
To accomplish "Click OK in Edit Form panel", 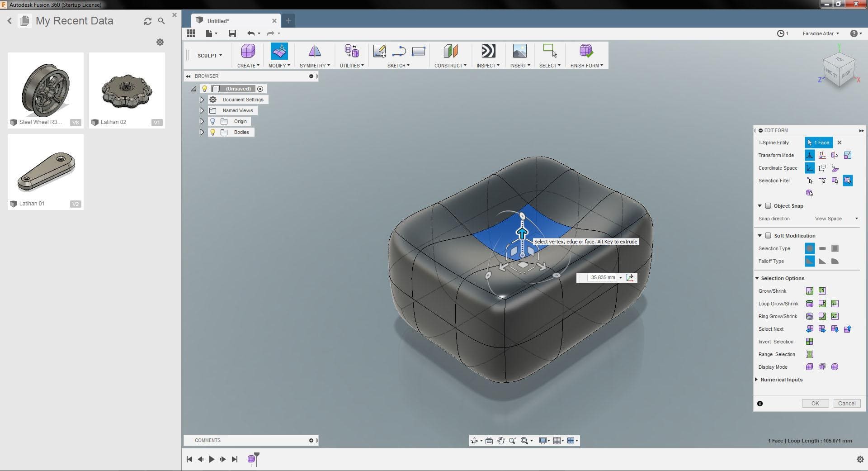I will [815, 404].
